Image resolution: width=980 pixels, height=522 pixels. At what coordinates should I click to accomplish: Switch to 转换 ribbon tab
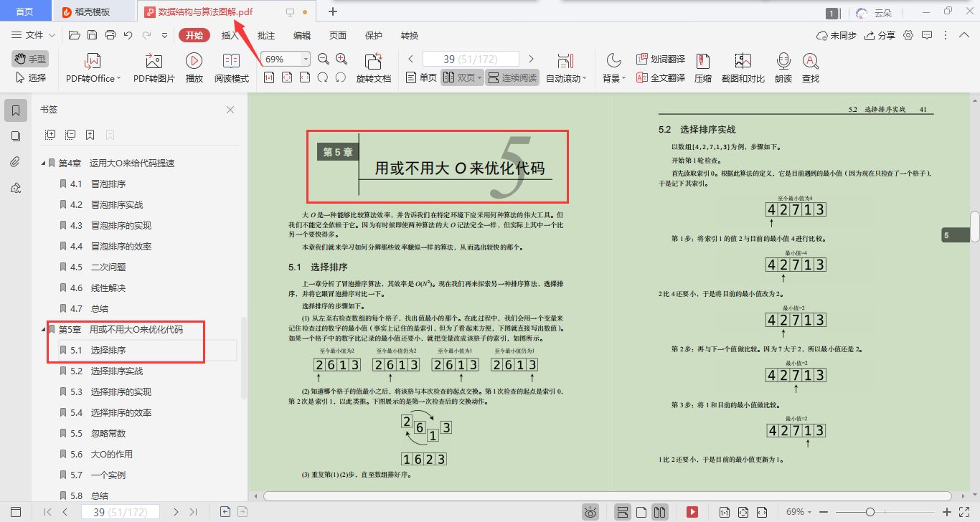410,35
